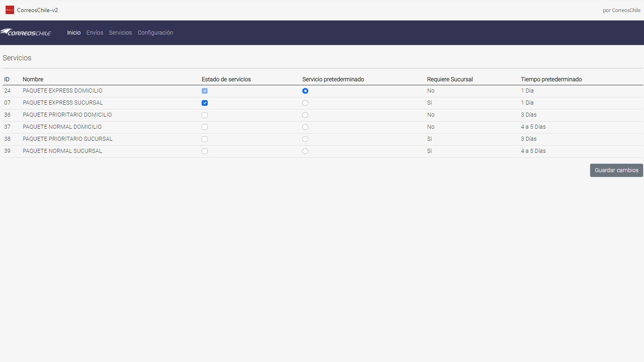Enable PAQUETE PRIORITARIO SUCURSAL service checkbox
This screenshot has width=644, height=362.
tap(204, 139)
